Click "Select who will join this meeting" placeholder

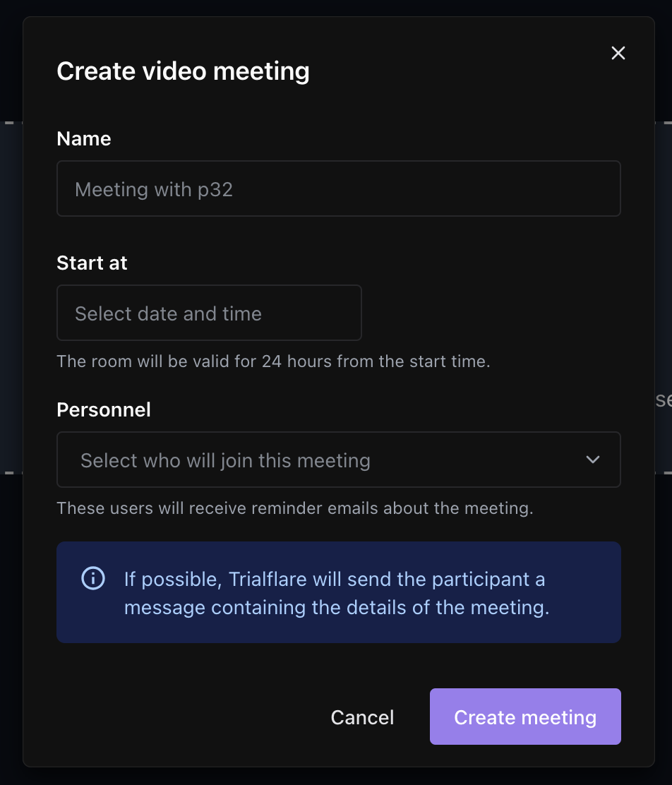(x=225, y=460)
